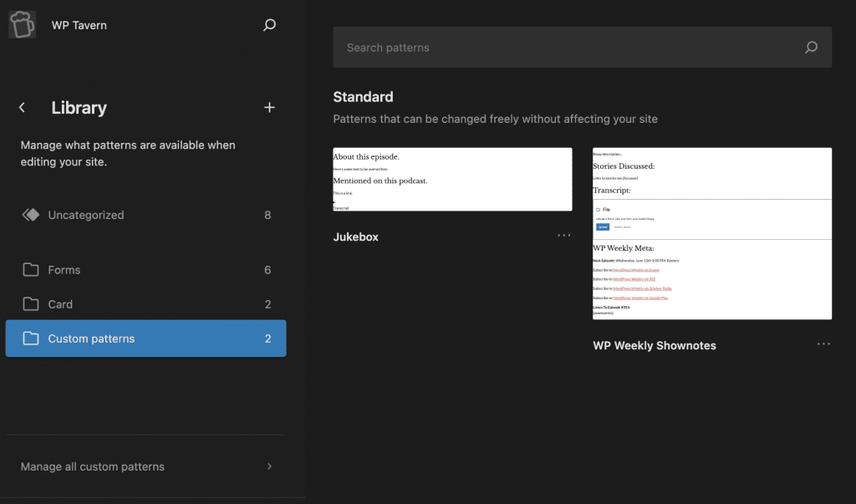Viewport: 856px width, 504px height.
Task: Open the Jukebox pattern actions ellipsis
Action: click(564, 236)
